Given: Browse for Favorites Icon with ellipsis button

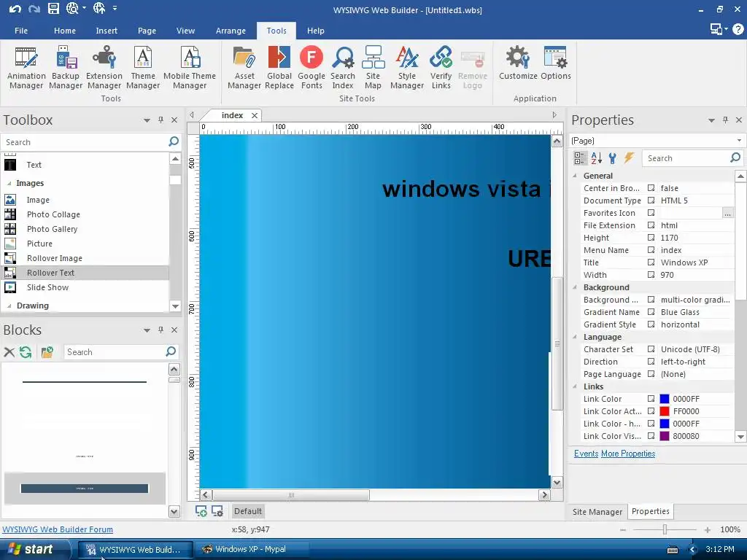Looking at the screenshot, I should [727, 214].
